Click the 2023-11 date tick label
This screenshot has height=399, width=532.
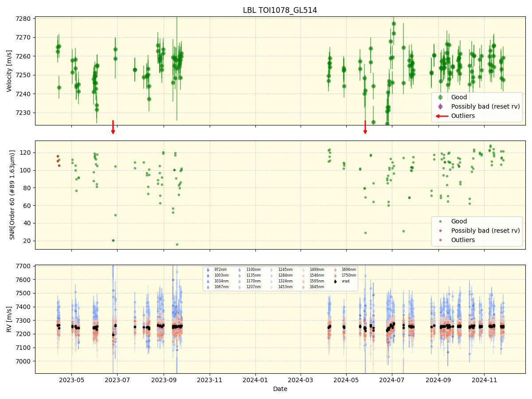pos(209,380)
